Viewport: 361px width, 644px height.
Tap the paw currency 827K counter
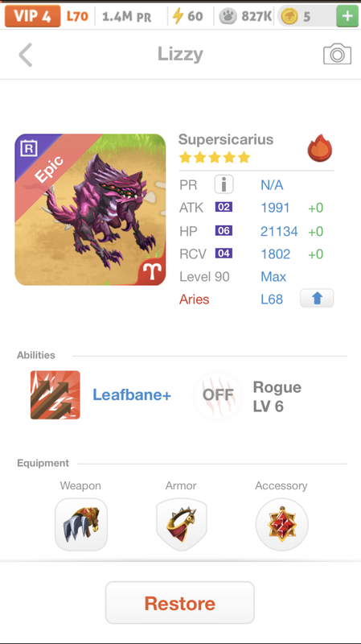(245, 16)
